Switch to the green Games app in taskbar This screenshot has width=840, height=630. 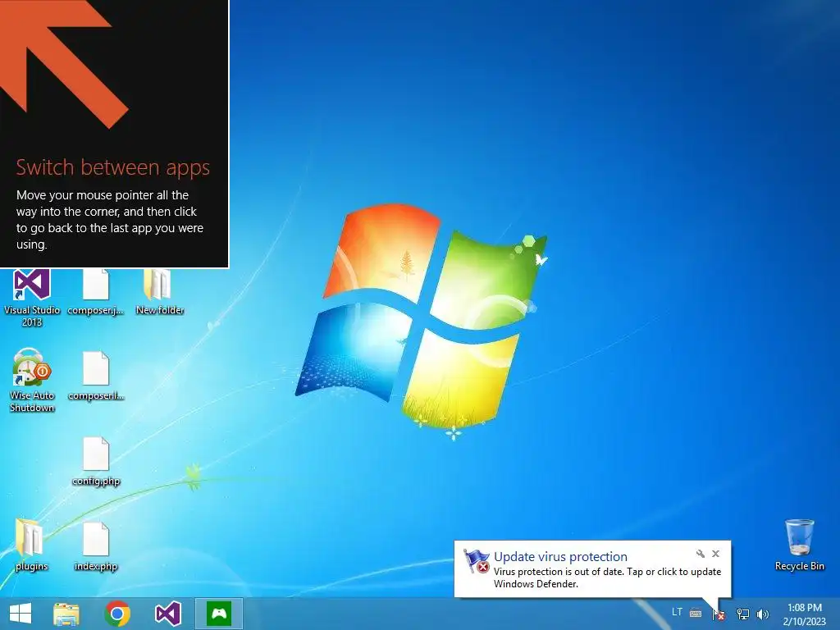[x=219, y=614]
